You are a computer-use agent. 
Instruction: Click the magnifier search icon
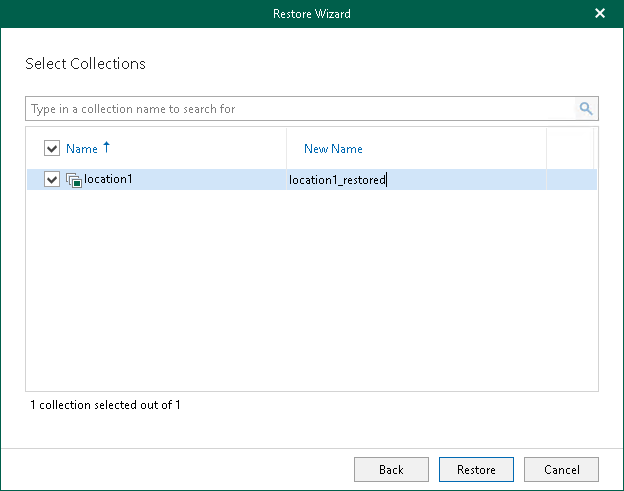(586, 108)
